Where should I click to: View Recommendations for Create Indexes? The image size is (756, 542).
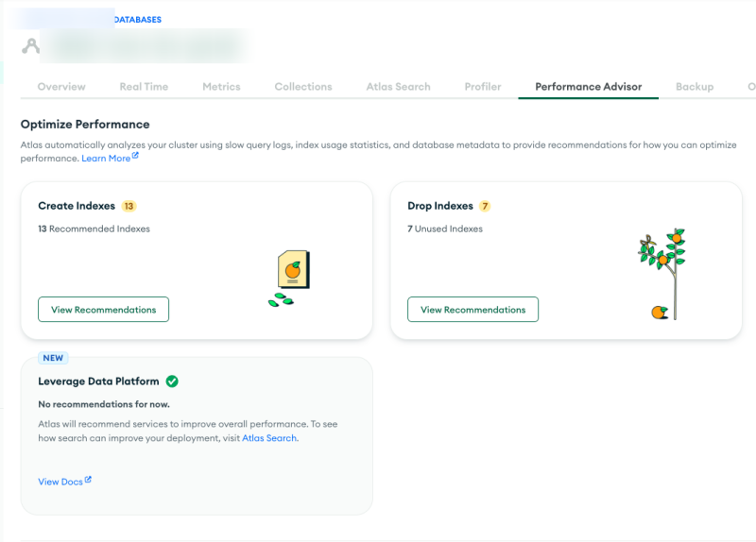103,310
